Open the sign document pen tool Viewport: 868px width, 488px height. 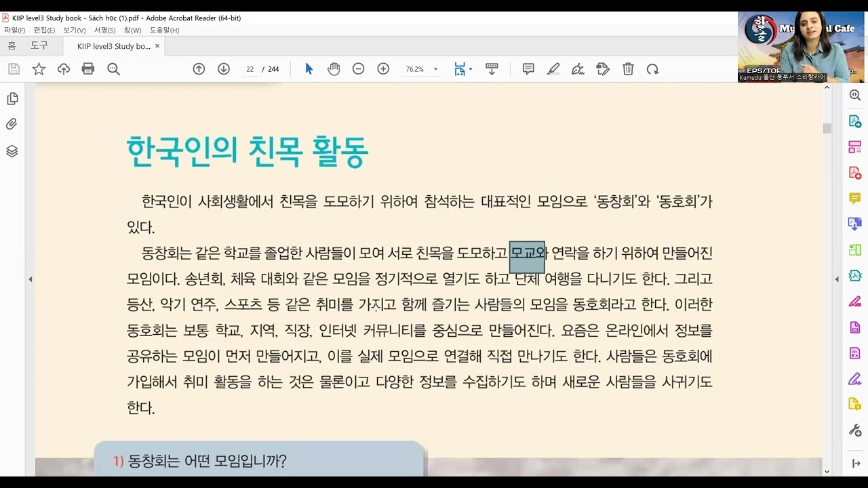(578, 68)
